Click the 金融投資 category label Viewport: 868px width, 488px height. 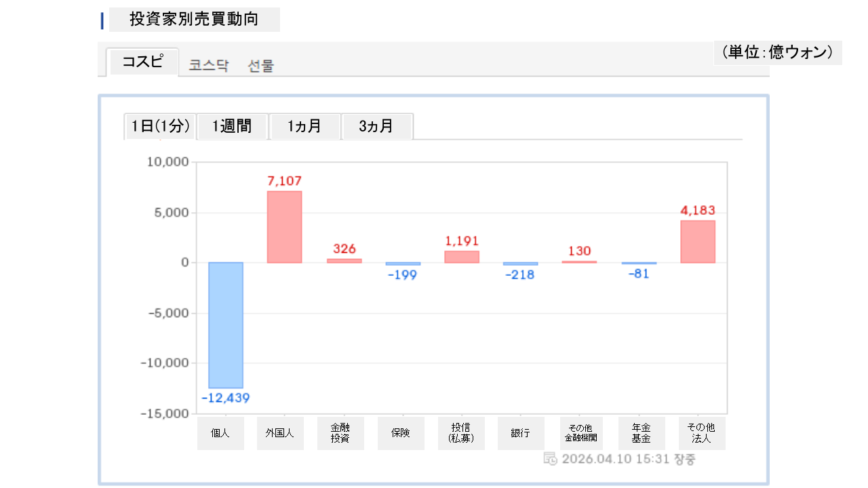pyautogui.click(x=340, y=433)
